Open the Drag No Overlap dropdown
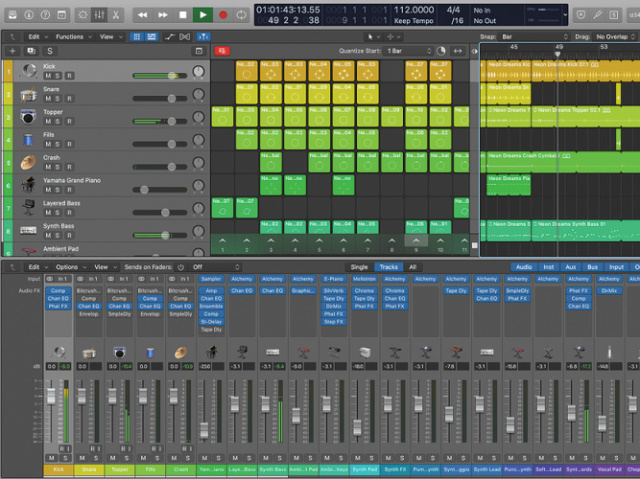The height and width of the screenshot is (479, 640). pos(614,37)
